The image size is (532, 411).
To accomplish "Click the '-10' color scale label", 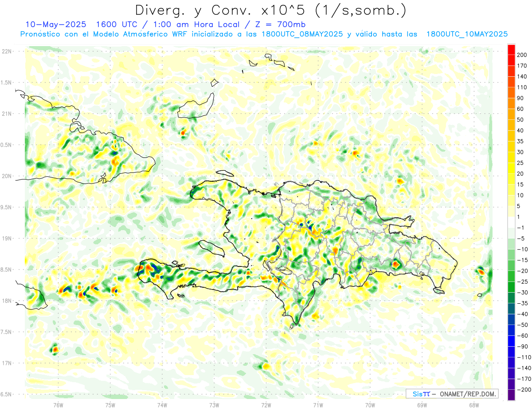I will pyautogui.click(x=522, y=249).
